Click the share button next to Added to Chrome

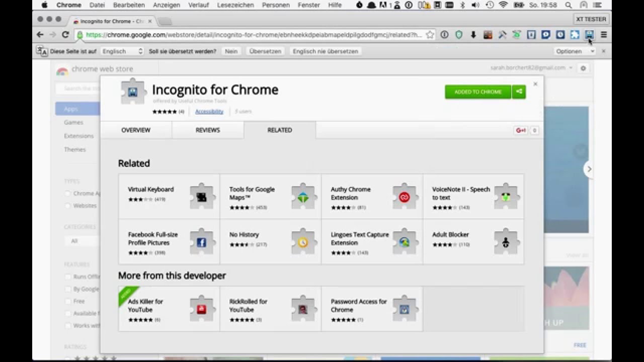tap(519, 92)
